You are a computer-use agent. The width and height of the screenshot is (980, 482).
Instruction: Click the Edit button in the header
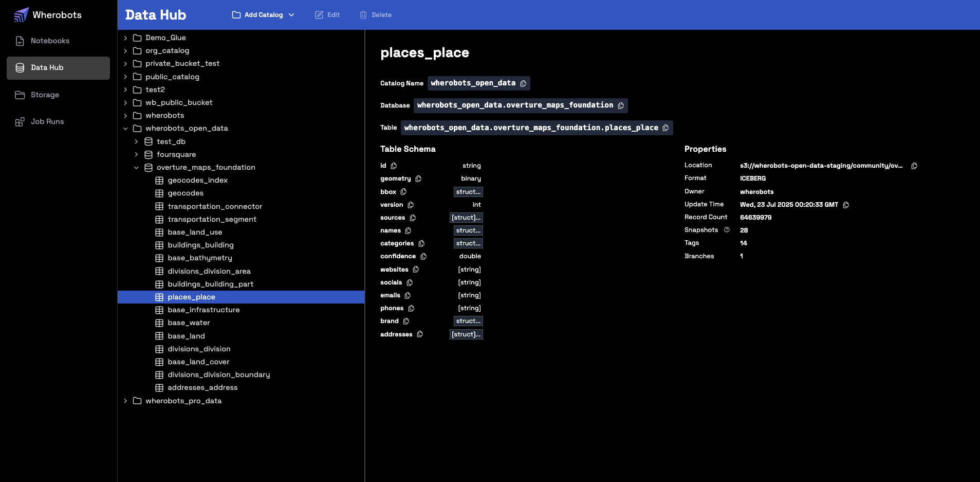[327, 15]
